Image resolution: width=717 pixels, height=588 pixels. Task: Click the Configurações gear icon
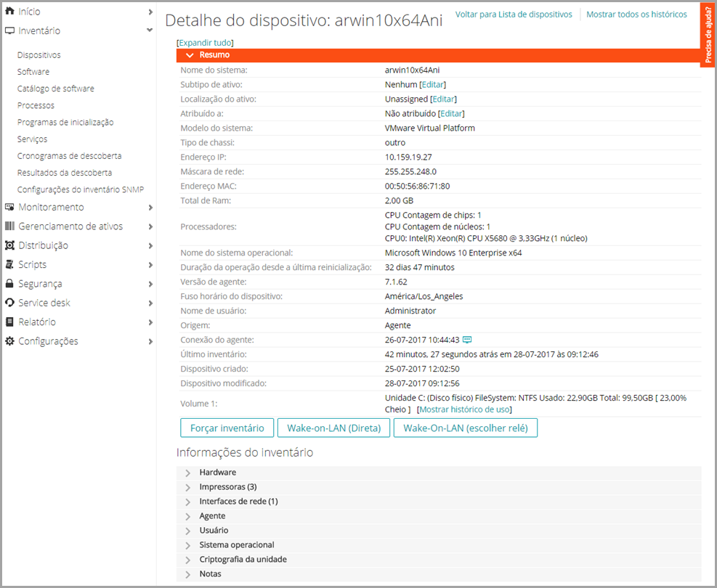pos(10,341)
